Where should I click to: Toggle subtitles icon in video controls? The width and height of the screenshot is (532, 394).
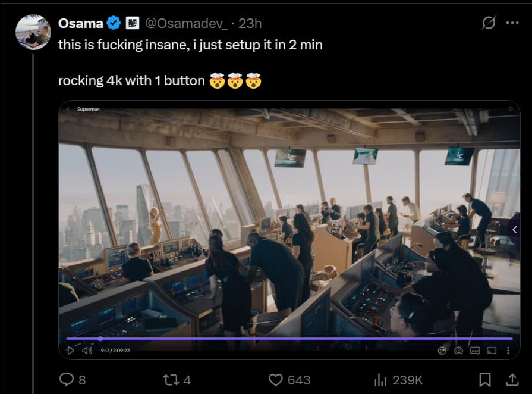click(474, 351)
